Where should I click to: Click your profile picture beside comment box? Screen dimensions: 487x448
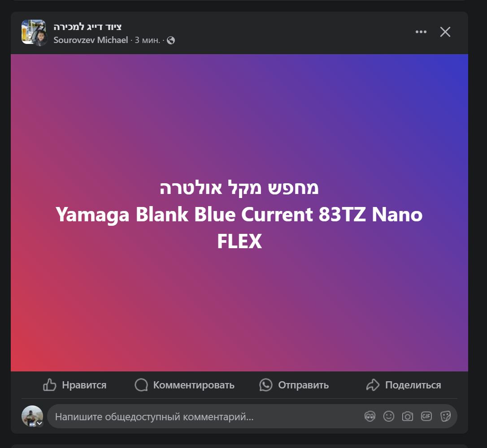tap(32, 416)
